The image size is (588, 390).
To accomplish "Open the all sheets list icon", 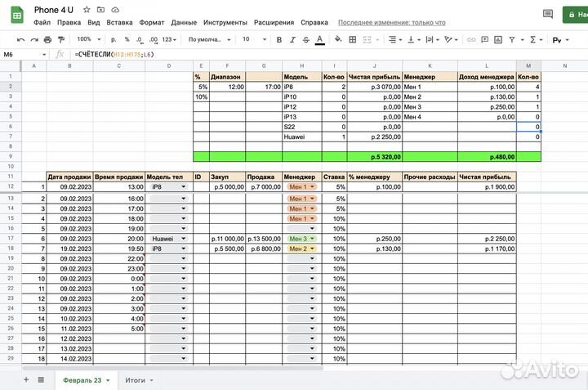I will [x=41, y=380].
